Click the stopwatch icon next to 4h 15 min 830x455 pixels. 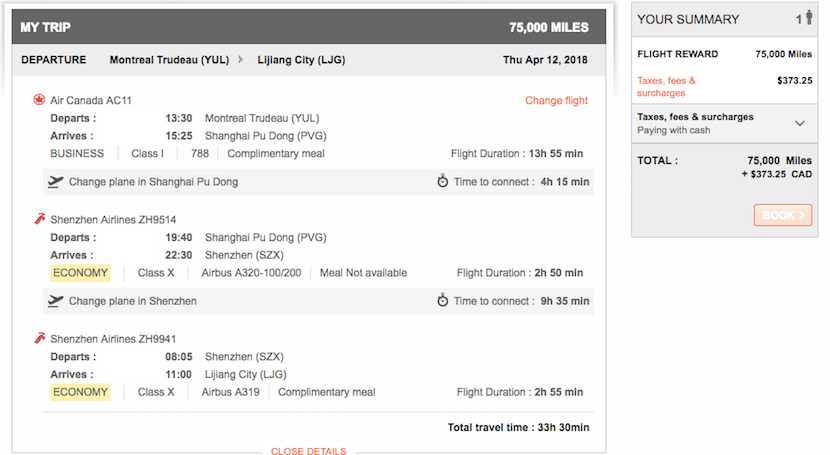[443, 182]
